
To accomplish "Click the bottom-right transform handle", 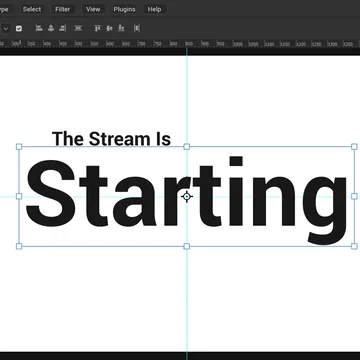I will [x=354, y=246].
